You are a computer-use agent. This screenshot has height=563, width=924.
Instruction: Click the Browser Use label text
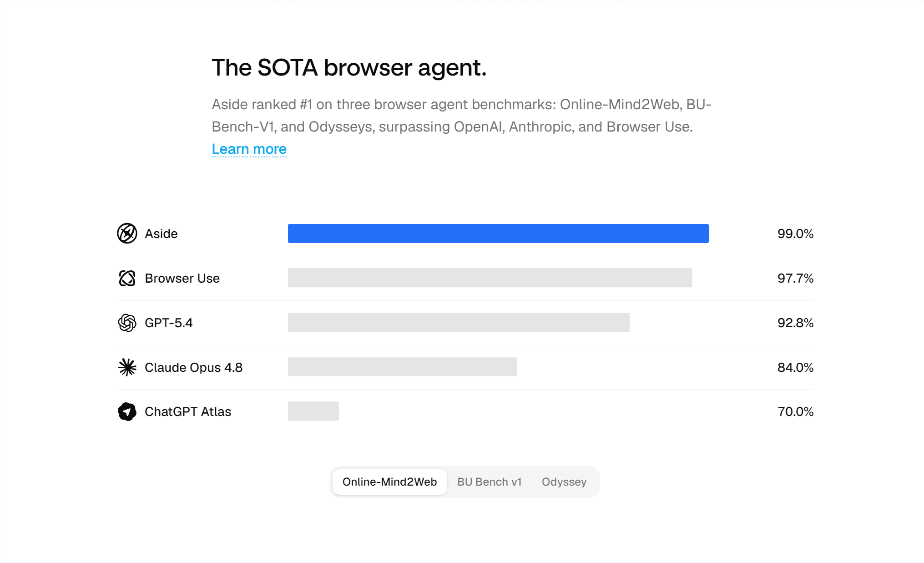182,278
